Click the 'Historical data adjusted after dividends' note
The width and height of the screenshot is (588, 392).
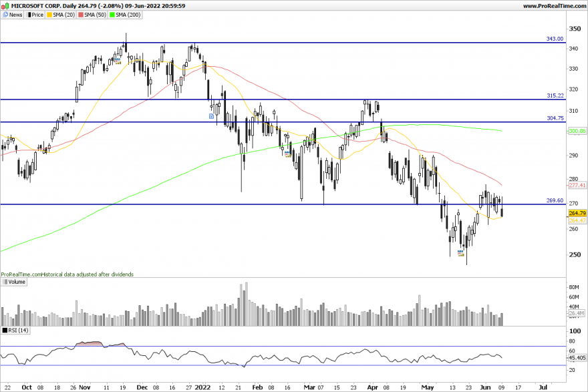[x=88, y=274]
